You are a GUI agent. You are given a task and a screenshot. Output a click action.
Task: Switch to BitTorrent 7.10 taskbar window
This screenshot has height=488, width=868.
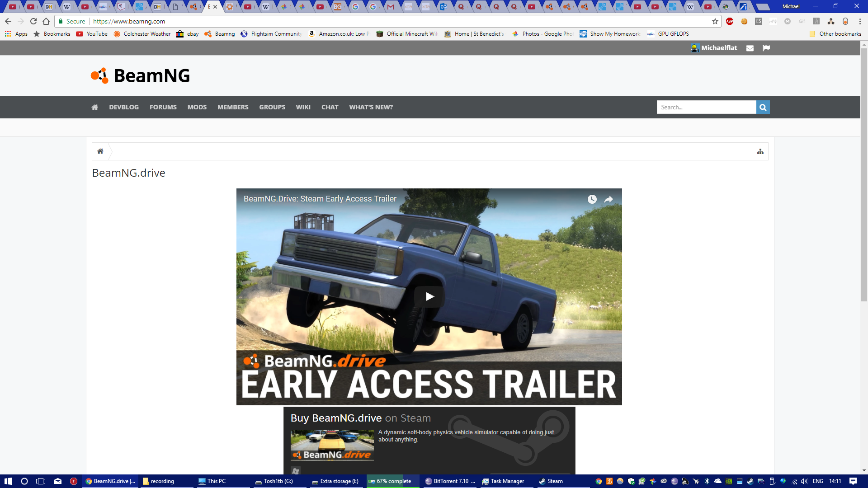[x=450, y=481]
